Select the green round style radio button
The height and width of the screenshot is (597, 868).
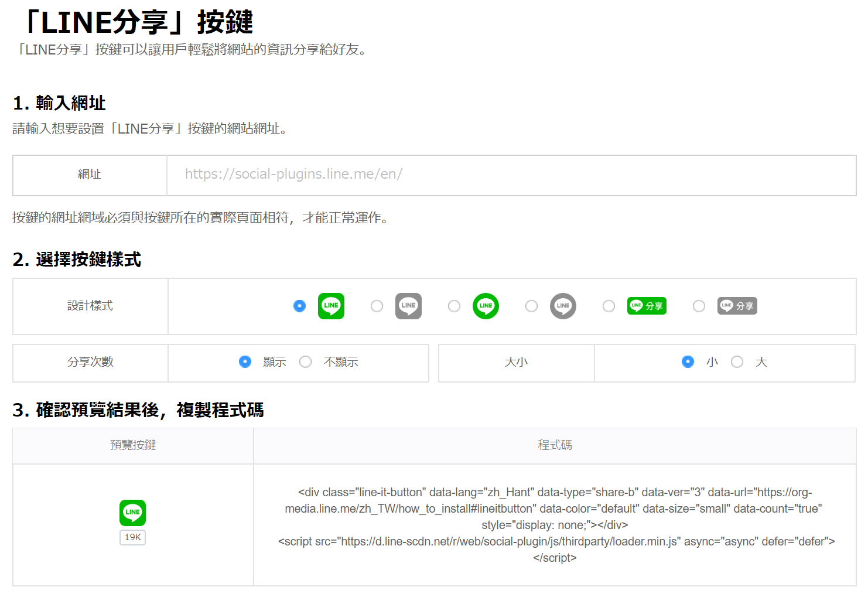454,306
